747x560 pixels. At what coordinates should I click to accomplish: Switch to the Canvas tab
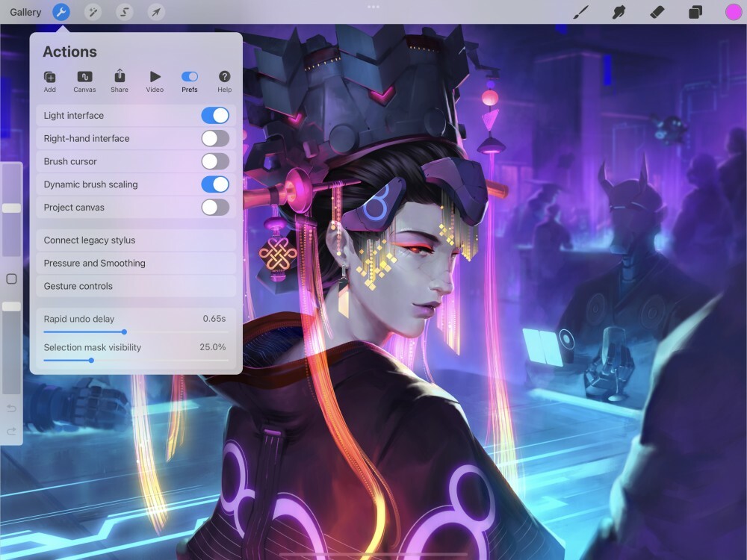[84, 77]
